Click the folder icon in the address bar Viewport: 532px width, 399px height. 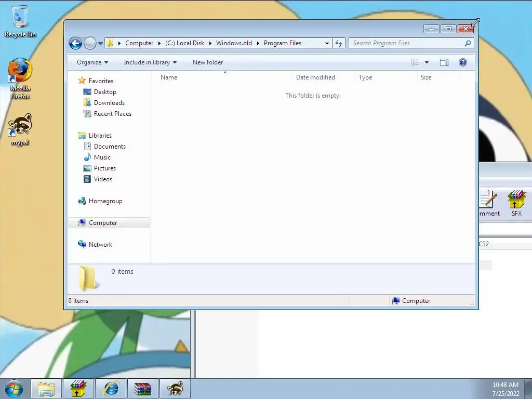pos(110,43)
